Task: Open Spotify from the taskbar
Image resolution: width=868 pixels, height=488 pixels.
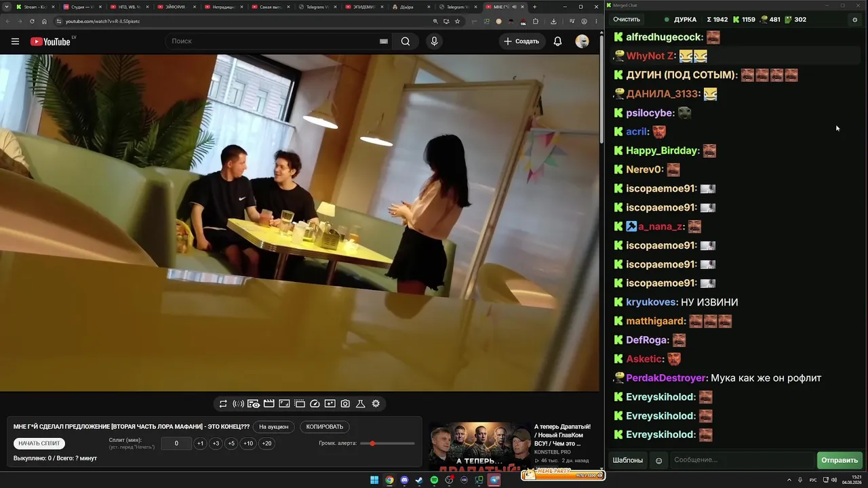Action: [434, 481]
